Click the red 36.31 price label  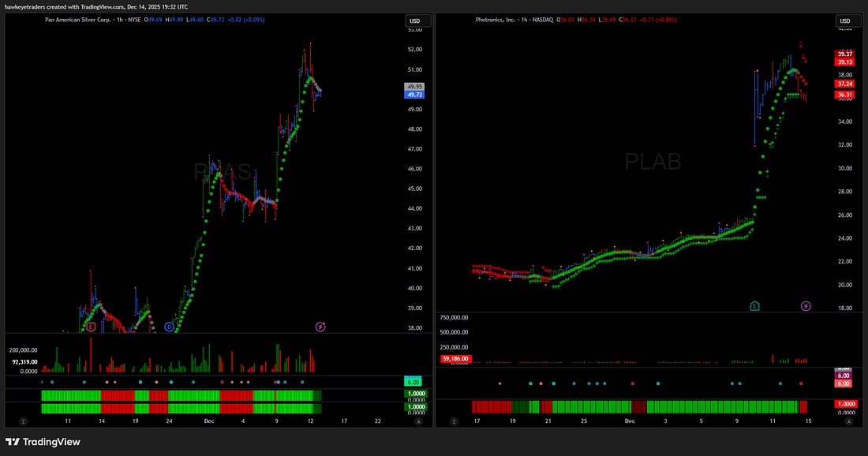[x=845, y=95]
